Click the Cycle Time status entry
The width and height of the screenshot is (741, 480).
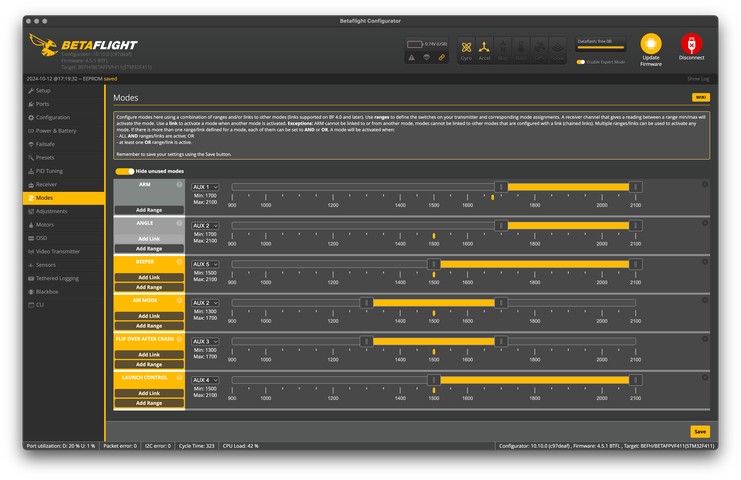tap(197, 446)
